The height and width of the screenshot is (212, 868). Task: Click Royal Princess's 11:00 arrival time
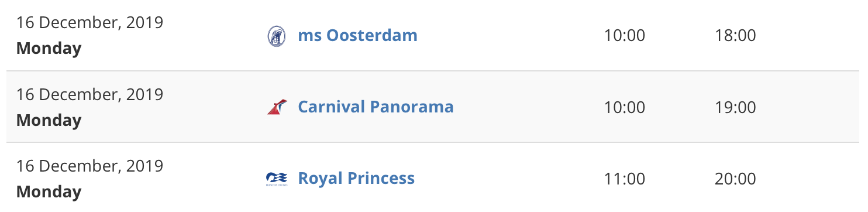pos(625,179)
